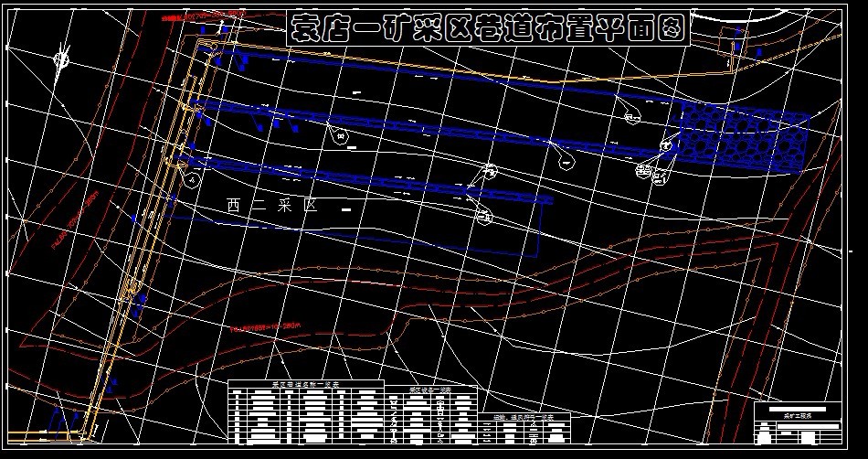Select the 采区设备一览表 table header
Image resolution: width=868 pixels, height=459 pixels.
(430, 390)
